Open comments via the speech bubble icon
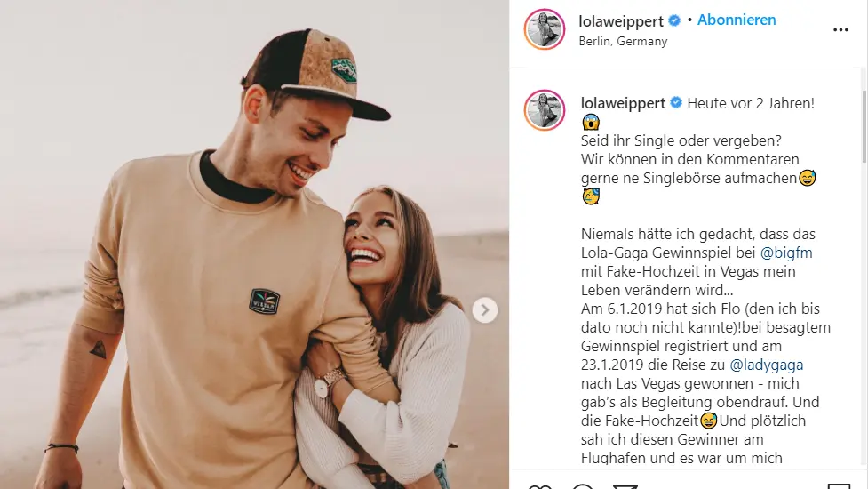868x489 pixels. 582,486
